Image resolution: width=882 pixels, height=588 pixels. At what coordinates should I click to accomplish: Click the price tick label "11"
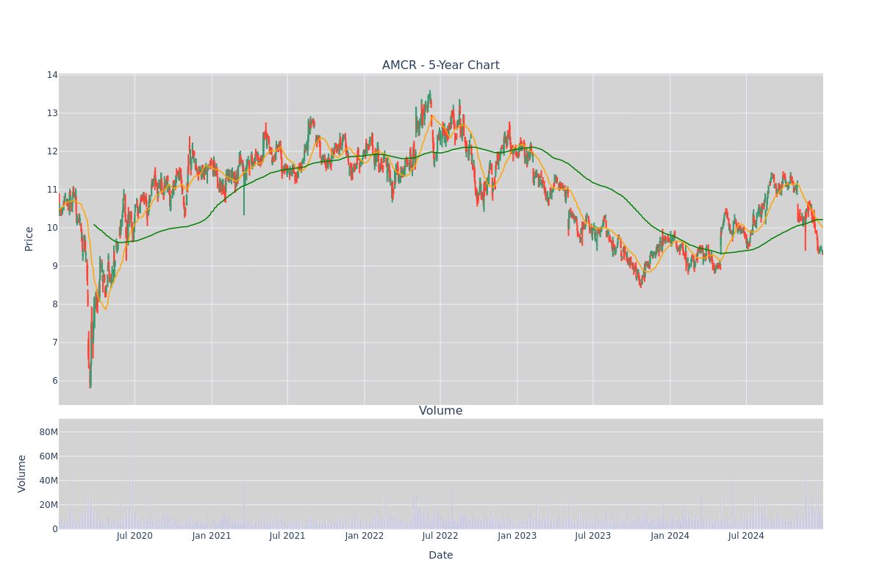point(52,190)
